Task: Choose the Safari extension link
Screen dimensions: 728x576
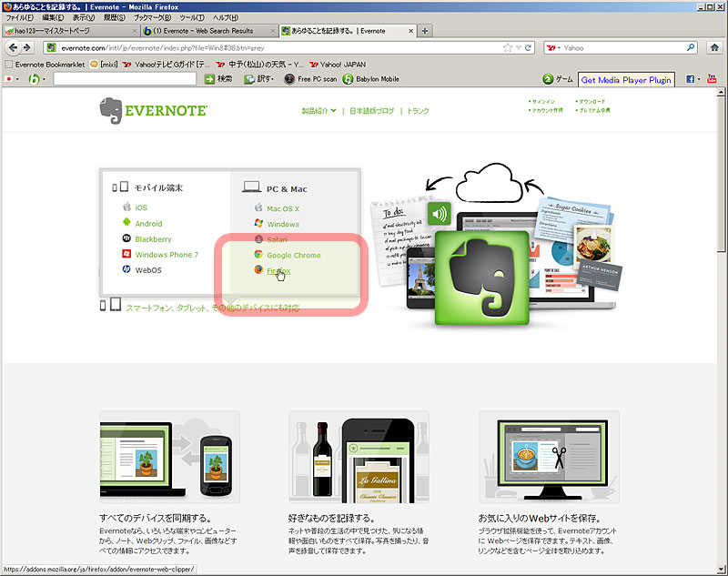Action: pos(277,239)
